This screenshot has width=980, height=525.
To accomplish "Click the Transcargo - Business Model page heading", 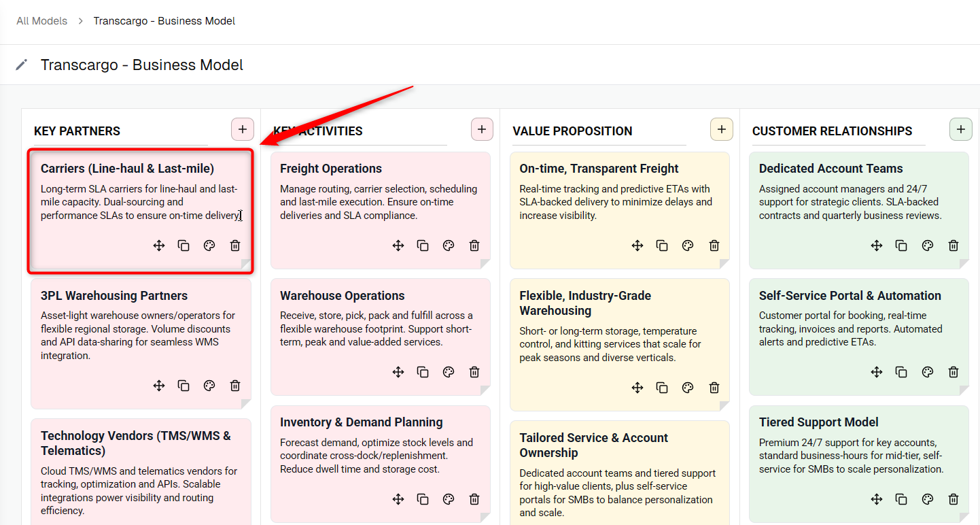I will [x=142, y=65].
